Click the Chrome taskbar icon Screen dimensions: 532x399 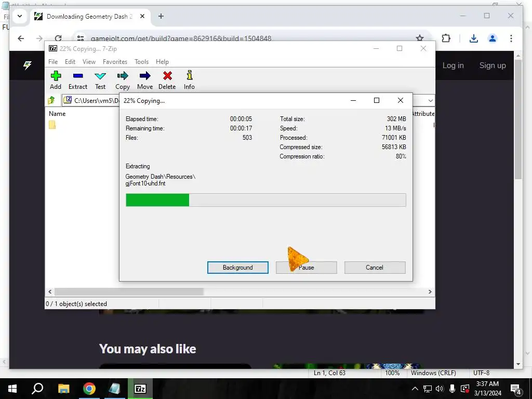(x=89, y=389)
